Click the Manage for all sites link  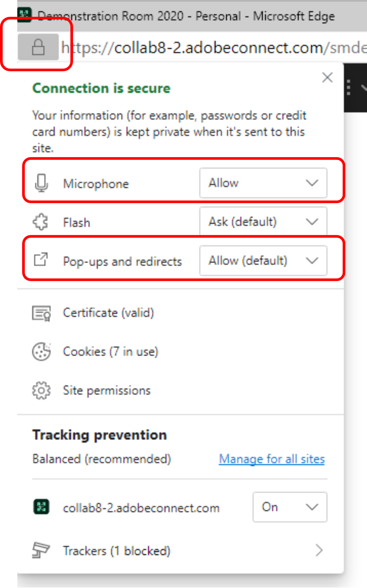(x=272, y=459)
